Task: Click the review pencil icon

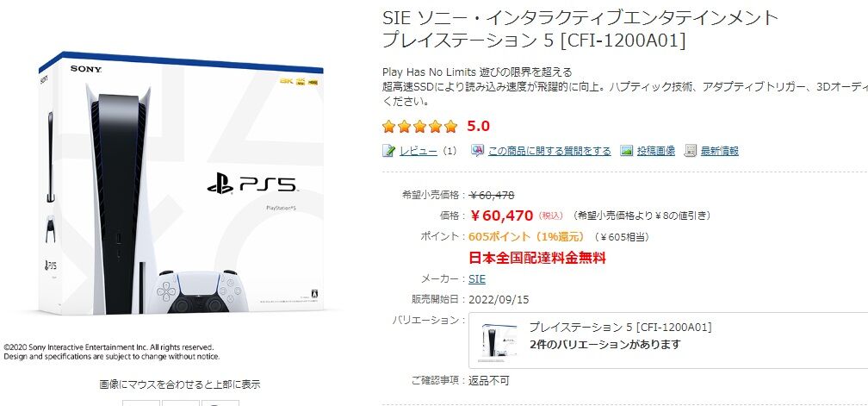Action: [x=388, y=151]
